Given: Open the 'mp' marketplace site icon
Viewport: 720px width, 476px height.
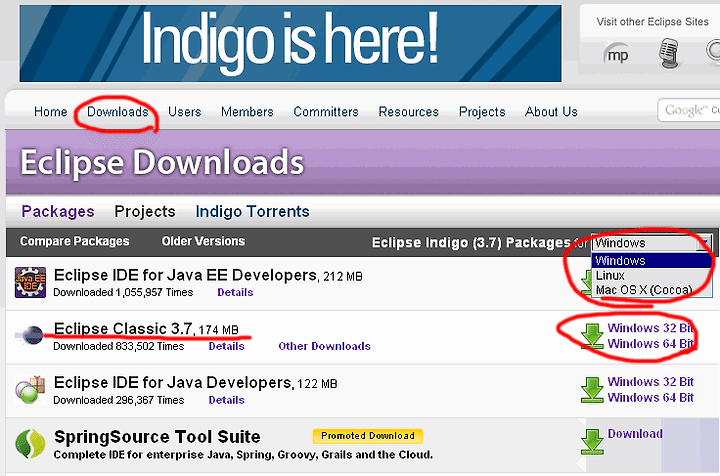Looking at the screenshot, I should [x=616, y=55].
